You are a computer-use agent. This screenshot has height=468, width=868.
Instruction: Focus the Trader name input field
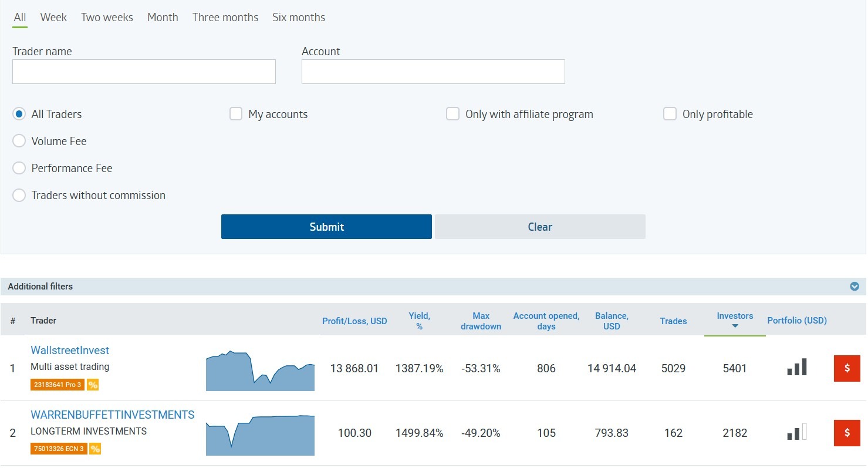pos(144,72)
